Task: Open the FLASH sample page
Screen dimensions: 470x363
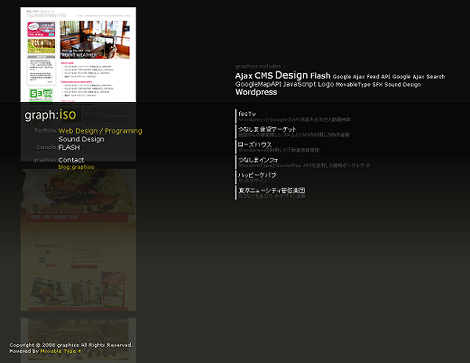Action: pyautogui.click(x=69, y=147)
